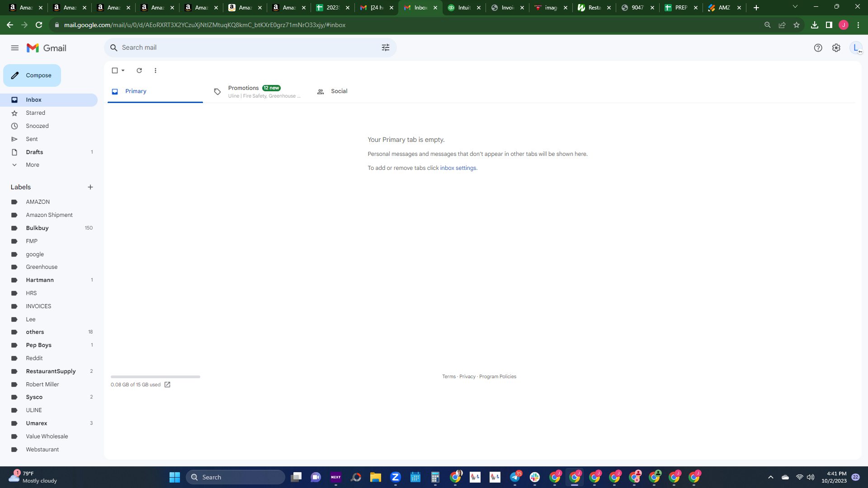Image resolution: width=868 pixels, height=488 pixels.
Task: Click the Gmail logo
Action: click(x=47, y=48)
